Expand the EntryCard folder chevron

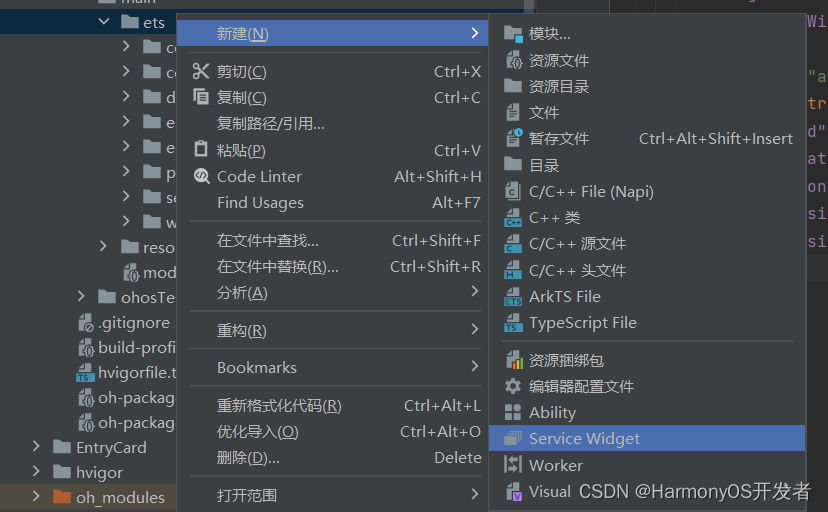36,446
